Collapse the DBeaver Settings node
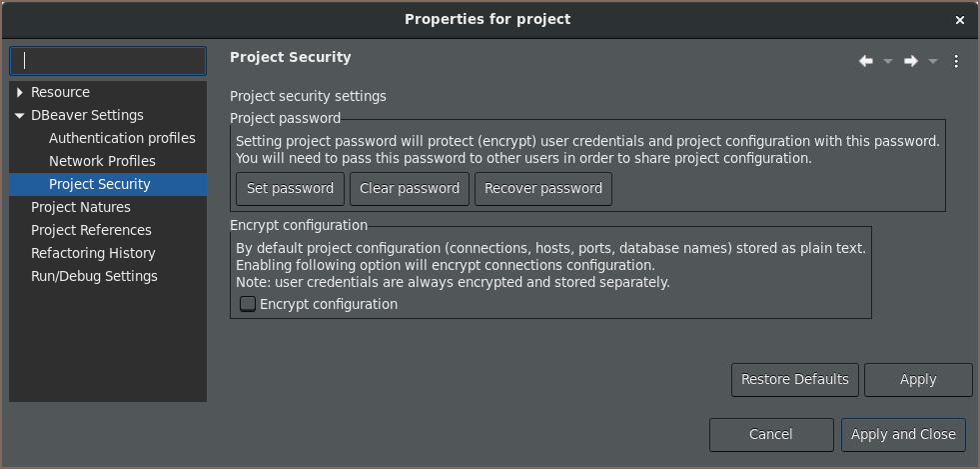980x469 pixels. click(20, 116)
